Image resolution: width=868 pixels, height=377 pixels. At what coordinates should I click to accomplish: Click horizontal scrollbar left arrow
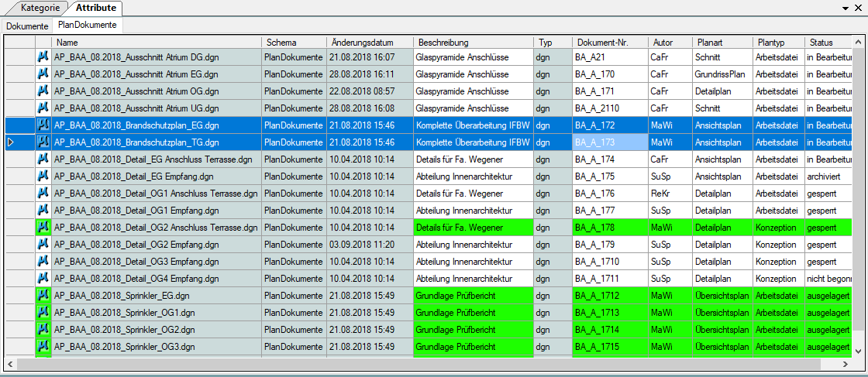pyautogui.click(x=11, y=364)
